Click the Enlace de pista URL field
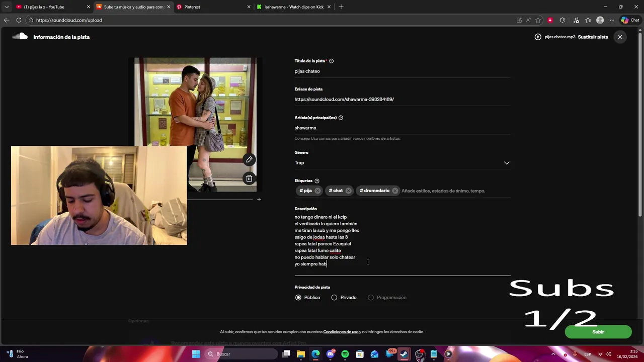This screenshot has width=644, height=362. (x=402, y=100)
